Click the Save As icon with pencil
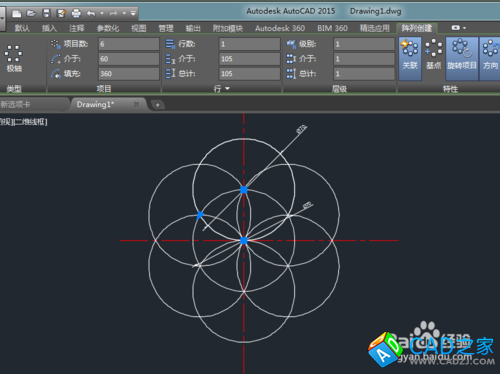This screenshot has height=374, width=500. (61, 14)
